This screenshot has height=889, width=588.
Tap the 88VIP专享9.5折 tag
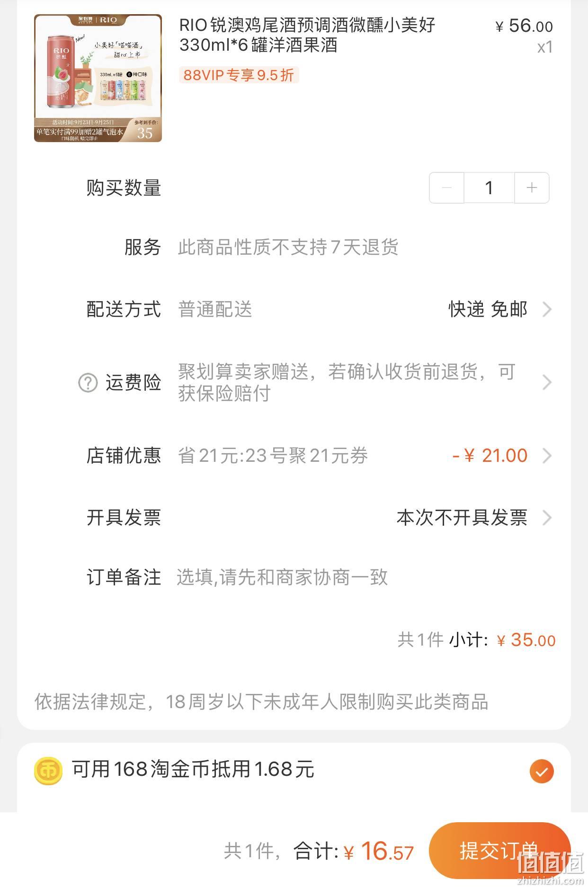239,75
